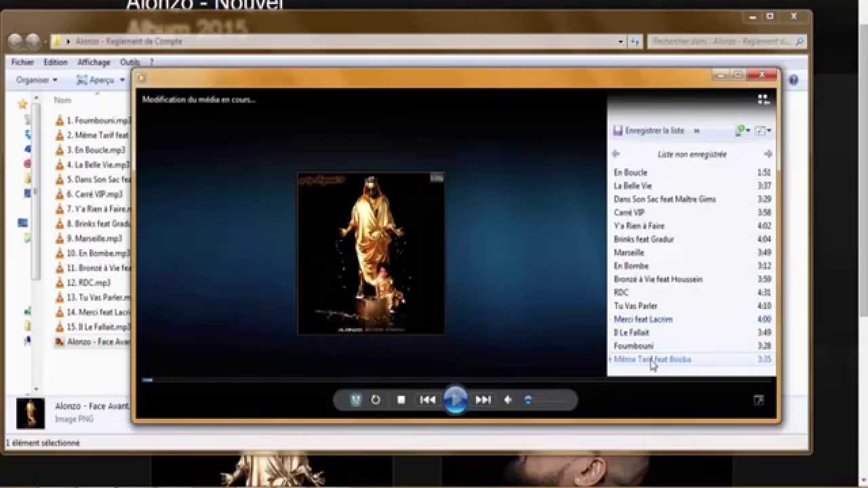This screenshot has width=868, height=488.
Task: Select En Boucle in the playlist
Action: [692, 173]
